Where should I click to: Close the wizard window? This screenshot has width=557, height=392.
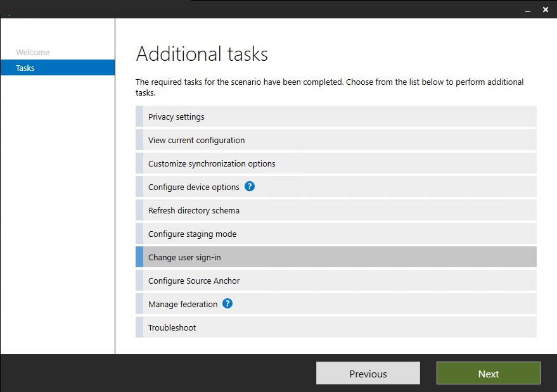pos(546,9)
